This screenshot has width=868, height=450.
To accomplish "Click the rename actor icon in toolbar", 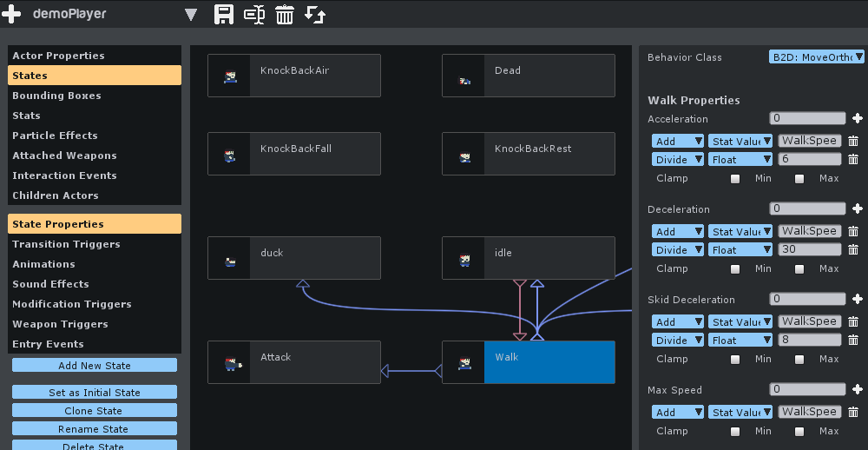I will (253, 15).
